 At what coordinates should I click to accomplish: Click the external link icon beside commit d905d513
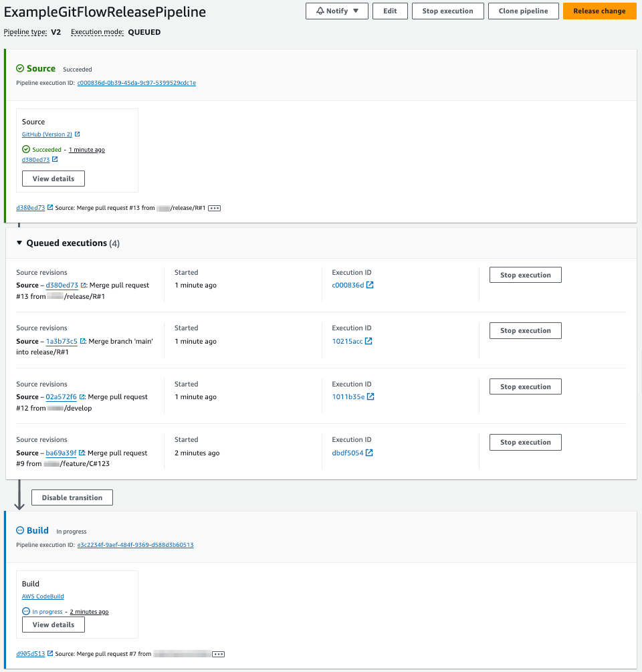click(51, 653)
